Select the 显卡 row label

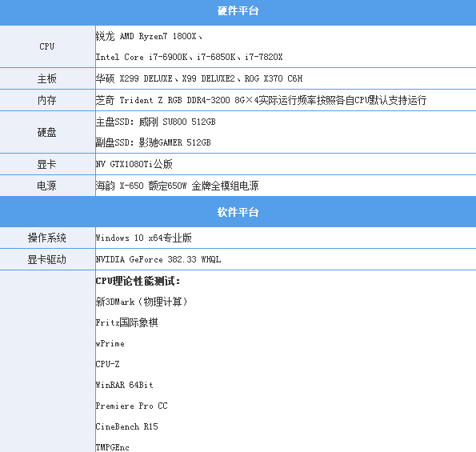click(x=47, y=164)
